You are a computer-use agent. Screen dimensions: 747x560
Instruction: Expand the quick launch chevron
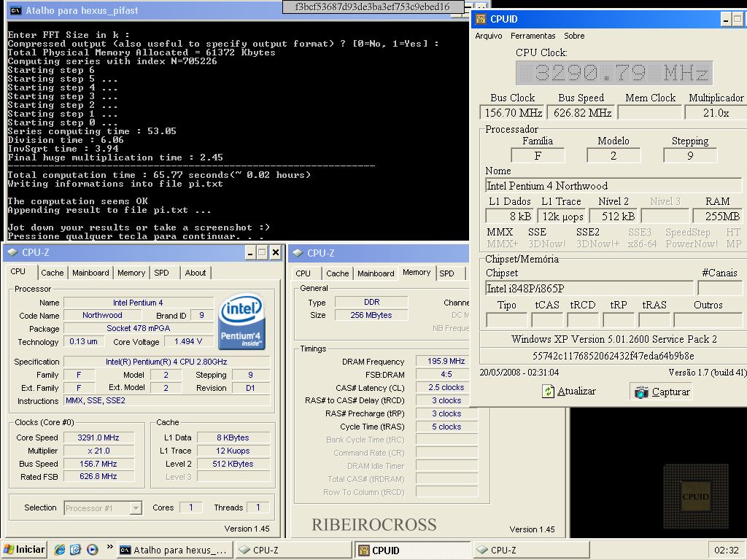110,547
